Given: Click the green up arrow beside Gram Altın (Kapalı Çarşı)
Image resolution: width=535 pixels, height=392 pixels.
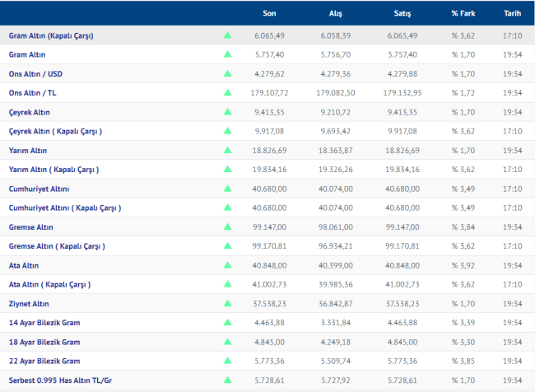Looking at the screenshot, I should [x=227, y=36].
